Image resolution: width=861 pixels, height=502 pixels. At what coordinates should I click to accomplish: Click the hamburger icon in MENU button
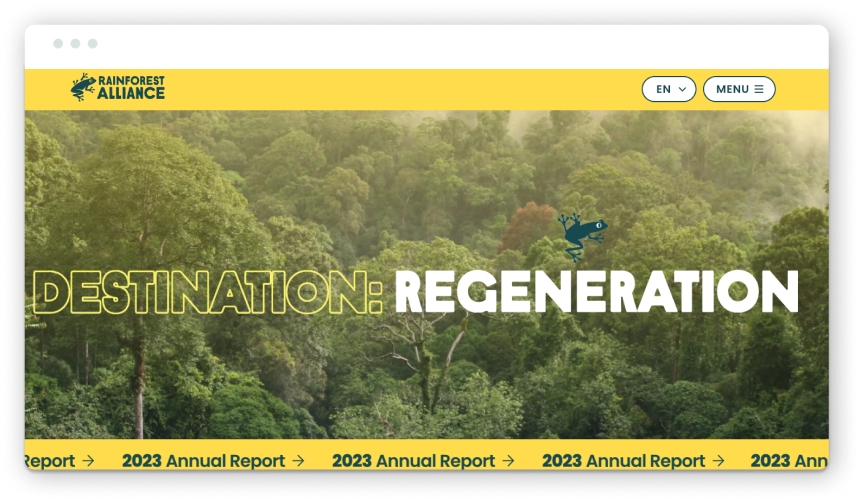(759, 89)
